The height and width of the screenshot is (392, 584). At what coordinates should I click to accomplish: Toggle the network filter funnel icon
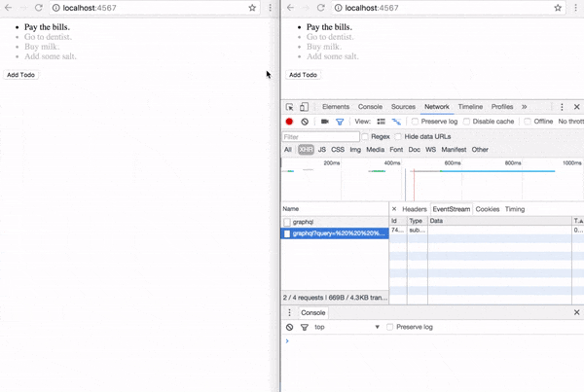tap(340, 122)
